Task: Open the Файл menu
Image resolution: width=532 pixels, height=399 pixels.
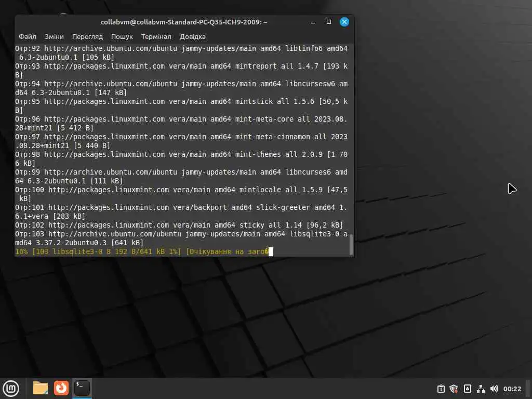Action: pyautogui.click(x=28, y=37)
